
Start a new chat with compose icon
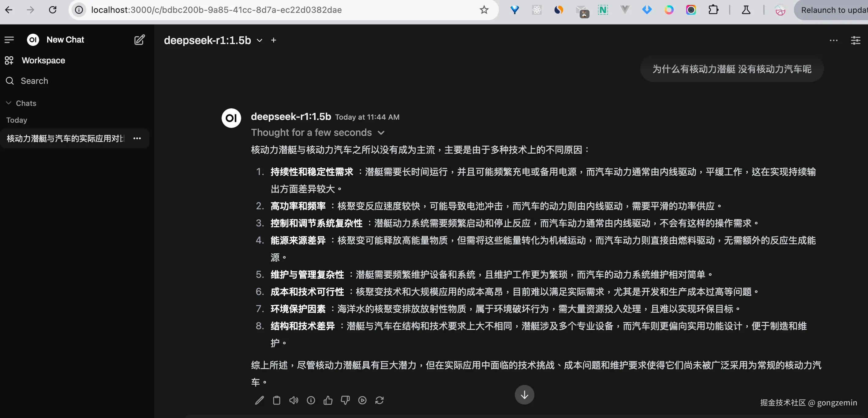[x=140, y=40]
